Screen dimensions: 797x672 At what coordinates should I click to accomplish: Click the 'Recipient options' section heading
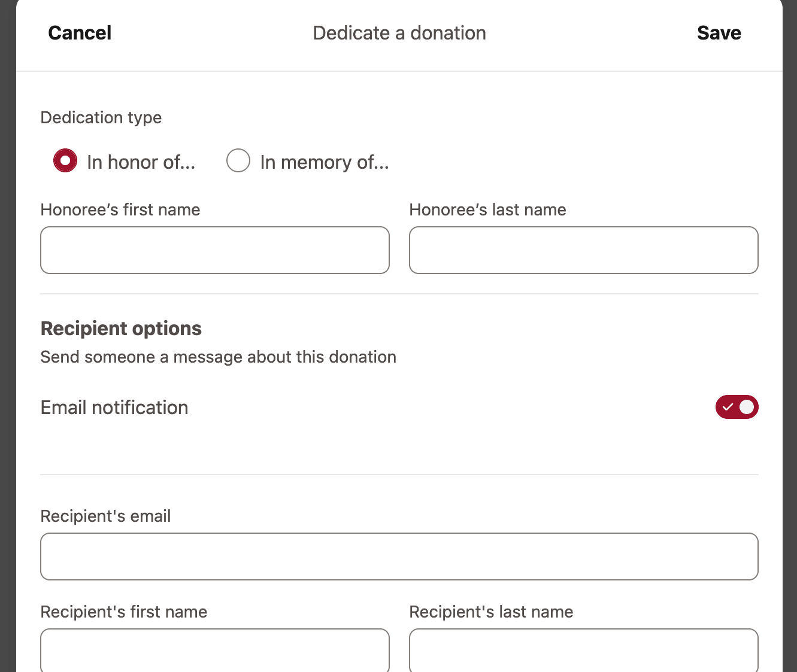[x=121, y=329]
